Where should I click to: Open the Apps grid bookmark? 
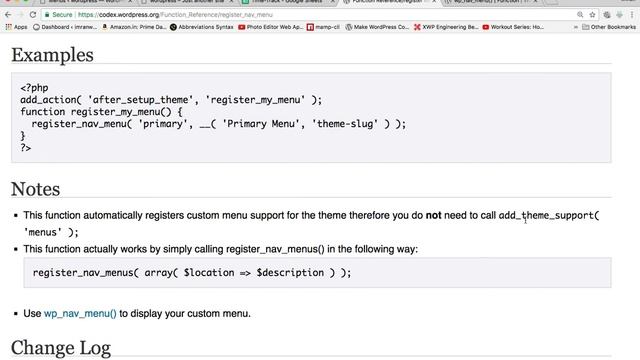pyautogui.click(x=16, y=27)
